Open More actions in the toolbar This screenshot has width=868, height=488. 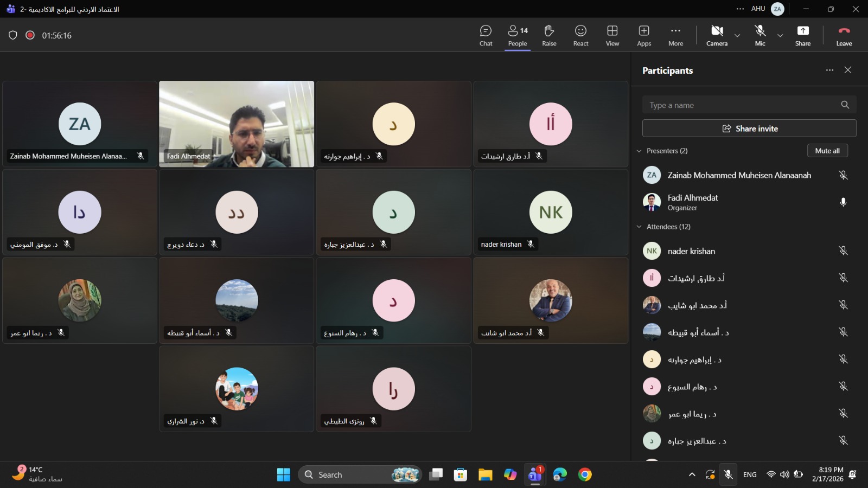click(675, 36)
